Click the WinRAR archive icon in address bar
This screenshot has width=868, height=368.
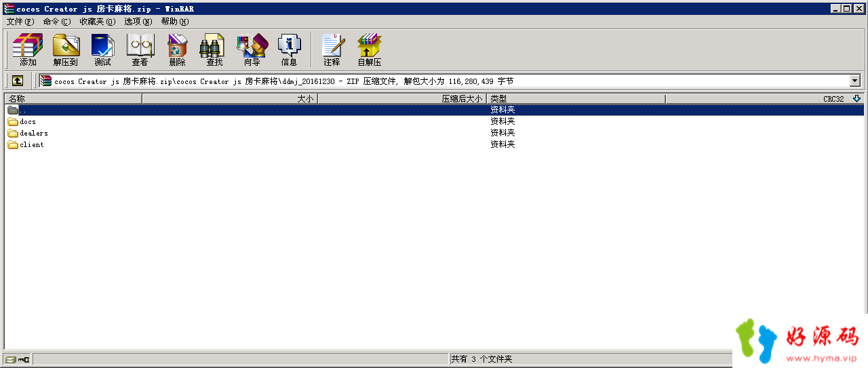(46, 81)
